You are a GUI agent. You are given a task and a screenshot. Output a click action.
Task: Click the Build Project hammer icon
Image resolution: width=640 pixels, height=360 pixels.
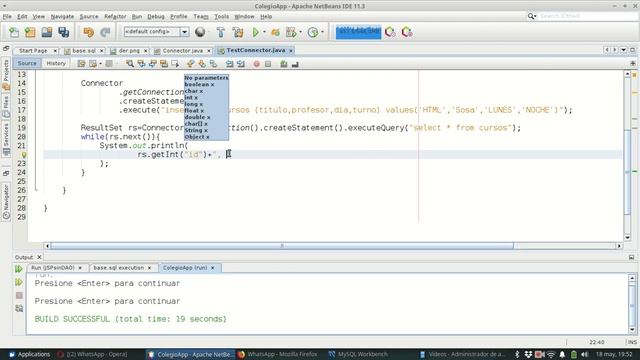tap(221, 32)
